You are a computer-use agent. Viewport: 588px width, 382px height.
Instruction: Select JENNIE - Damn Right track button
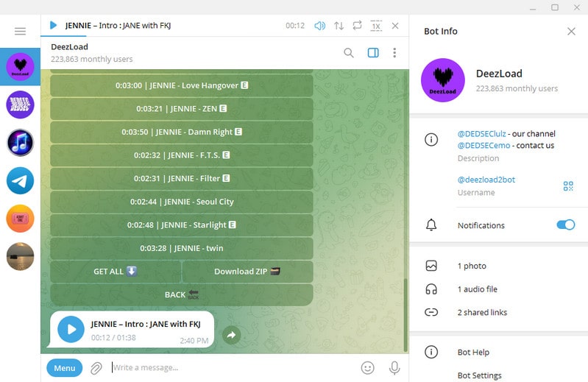coord(182,132)
